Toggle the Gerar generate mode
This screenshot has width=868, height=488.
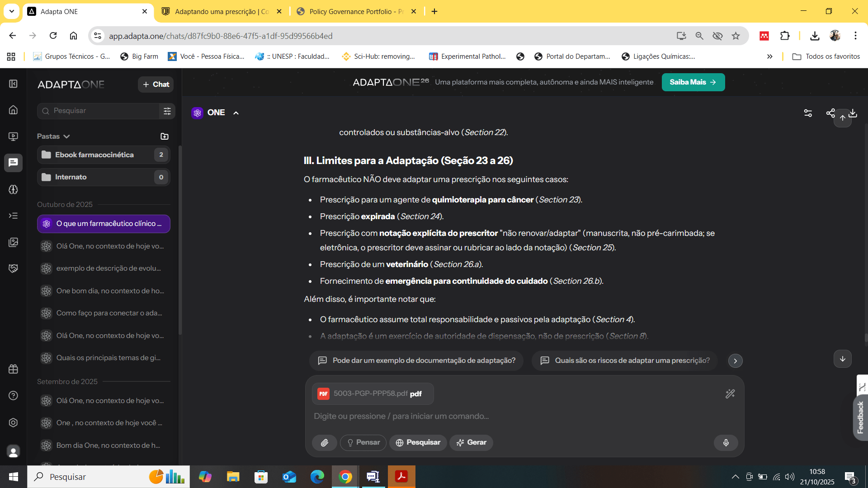coord(471,443)
